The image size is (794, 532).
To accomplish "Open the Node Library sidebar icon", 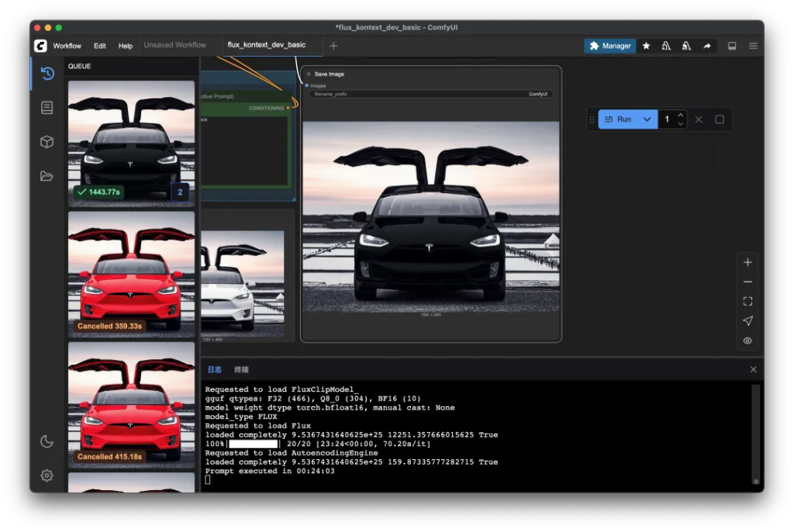I will pyautogui.click(x=47, y=108).
